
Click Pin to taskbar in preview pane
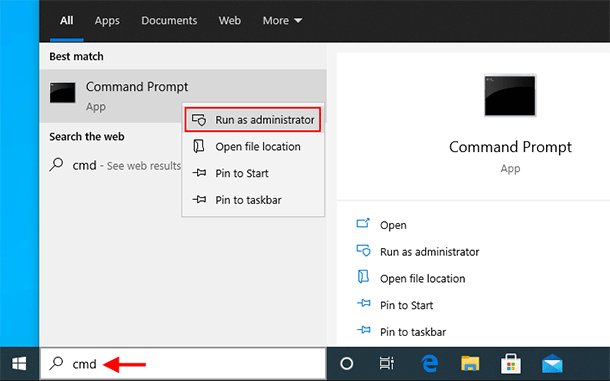(413, 332)
